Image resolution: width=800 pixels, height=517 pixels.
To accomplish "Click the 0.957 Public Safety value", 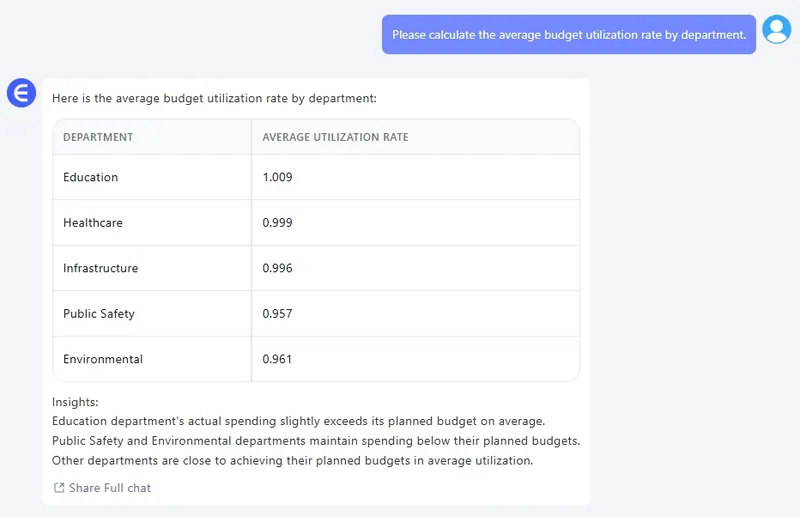I will pos(277,314).
